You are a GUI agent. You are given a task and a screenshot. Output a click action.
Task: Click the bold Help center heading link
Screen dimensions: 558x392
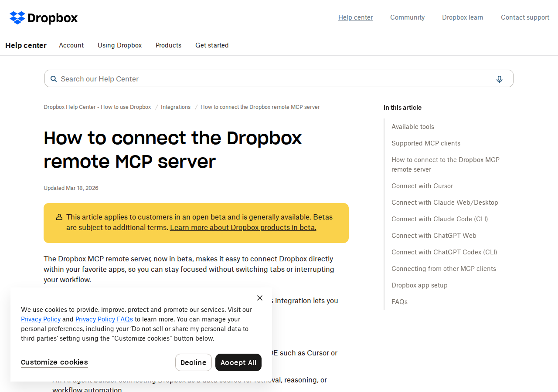26,45
